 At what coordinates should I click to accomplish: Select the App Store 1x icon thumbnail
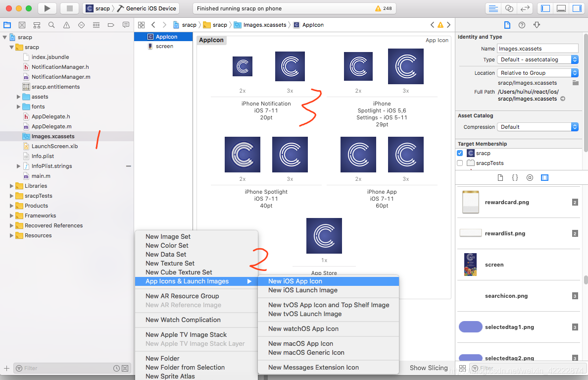click(324, 236)
